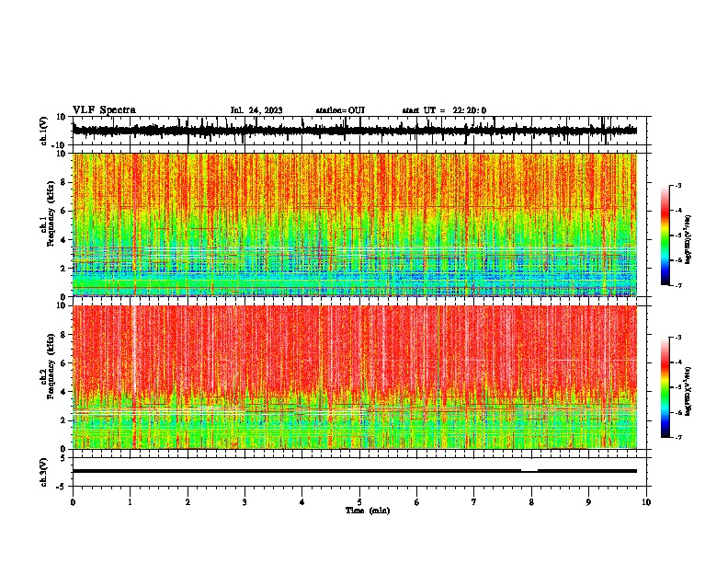Select the date "Jul. 24, 2023" header text
The height and width of the screenshot is (563, 728).
256,110
